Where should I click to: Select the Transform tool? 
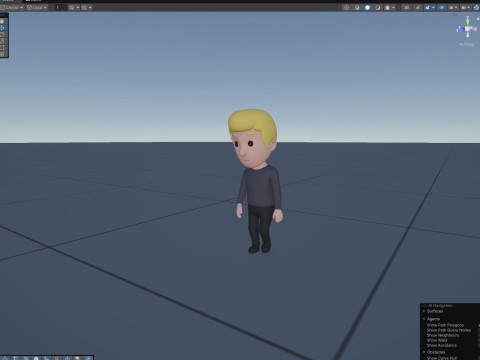pos(3,54)
